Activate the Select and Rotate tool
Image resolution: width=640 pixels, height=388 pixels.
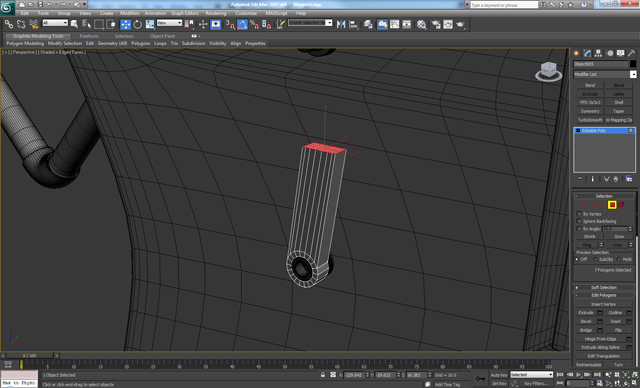pyautogui.click(x=138, y=24)
